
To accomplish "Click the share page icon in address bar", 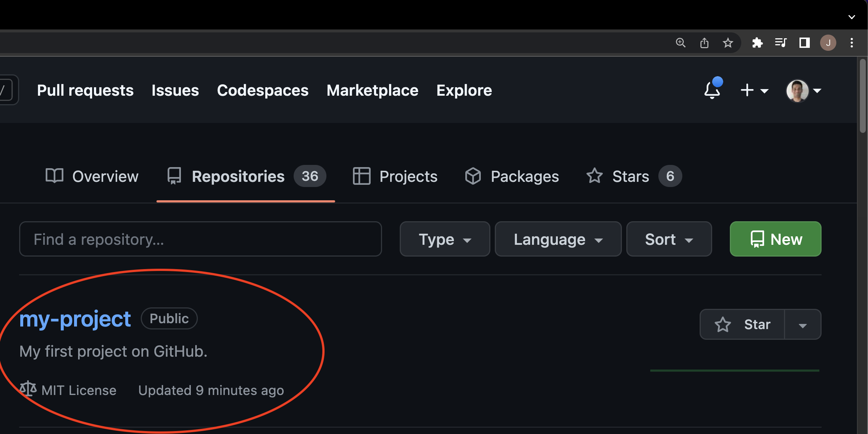I will click(704, 43).
